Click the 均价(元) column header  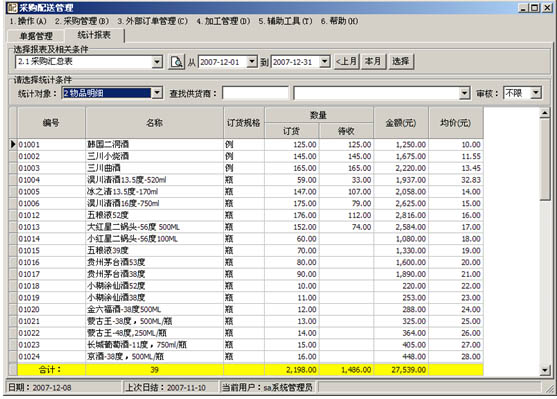click(456, 123)
